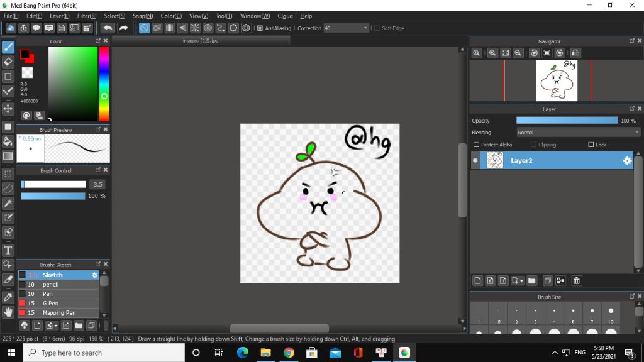Open the add-brush dropdown in Brush panel

pyautogui.click(x=56, y=326)
